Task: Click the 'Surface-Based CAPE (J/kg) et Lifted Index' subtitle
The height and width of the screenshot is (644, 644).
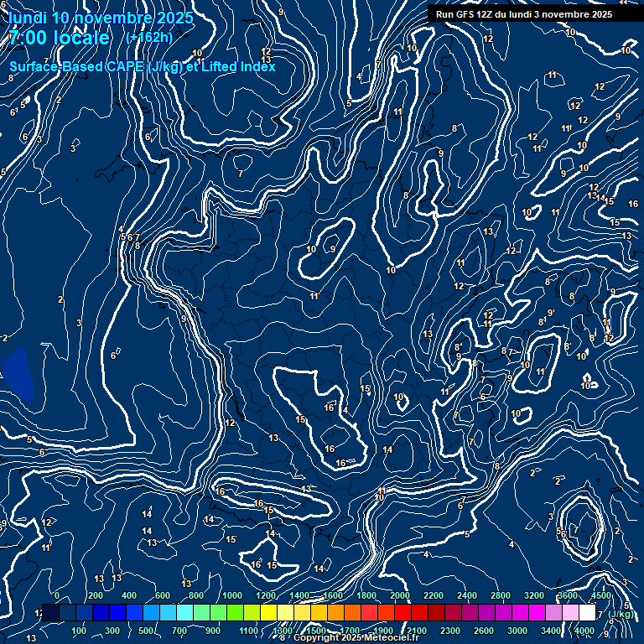Action: point(142,66)
